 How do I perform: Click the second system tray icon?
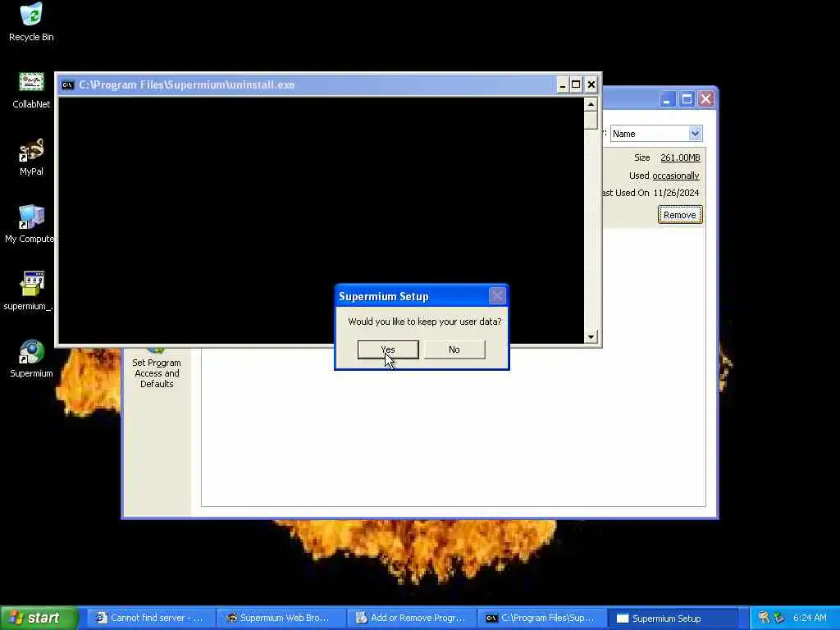[x=779, y=618]
